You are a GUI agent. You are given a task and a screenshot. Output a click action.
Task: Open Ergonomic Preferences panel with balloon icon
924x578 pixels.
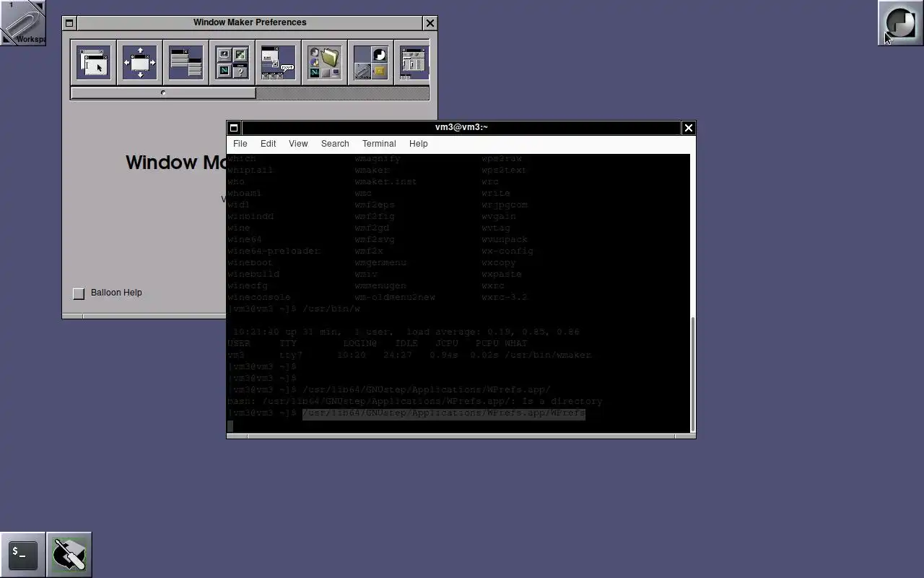pyautogui.click(x=279, y=63)
